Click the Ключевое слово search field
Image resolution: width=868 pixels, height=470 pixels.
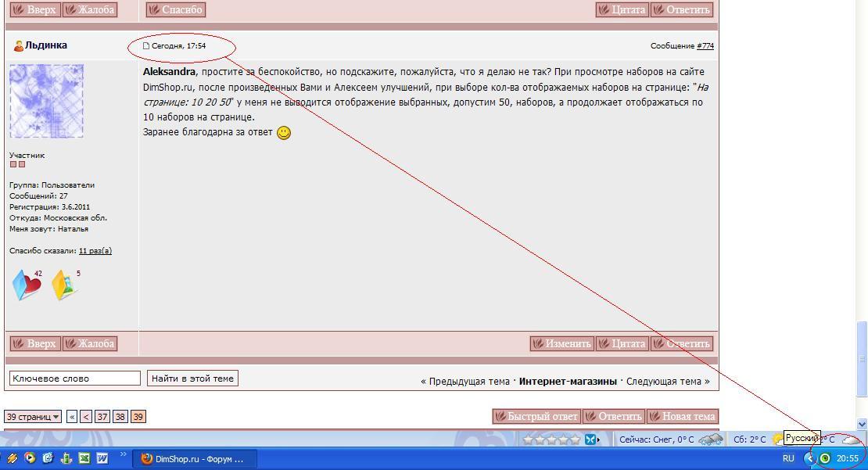coord(74,379)
